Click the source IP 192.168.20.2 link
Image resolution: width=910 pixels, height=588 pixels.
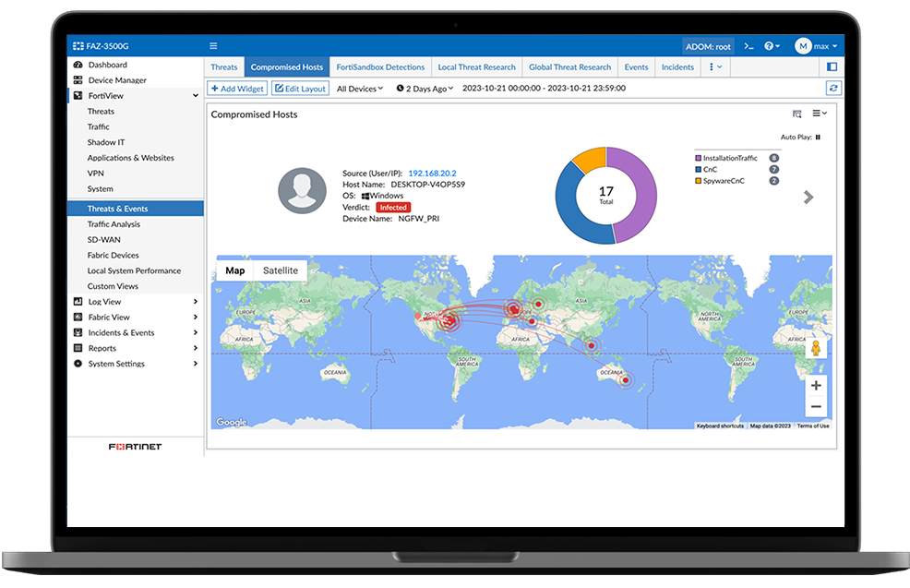[x=432, y=173]
